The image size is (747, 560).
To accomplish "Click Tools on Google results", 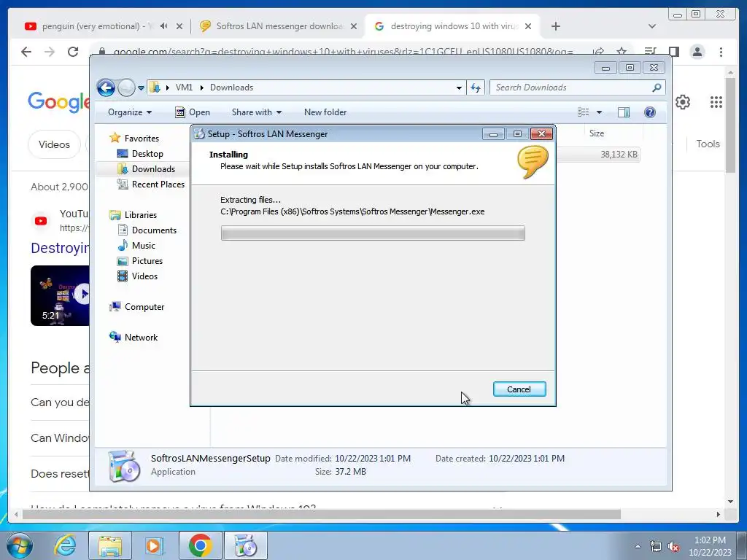I will (708, 144).
